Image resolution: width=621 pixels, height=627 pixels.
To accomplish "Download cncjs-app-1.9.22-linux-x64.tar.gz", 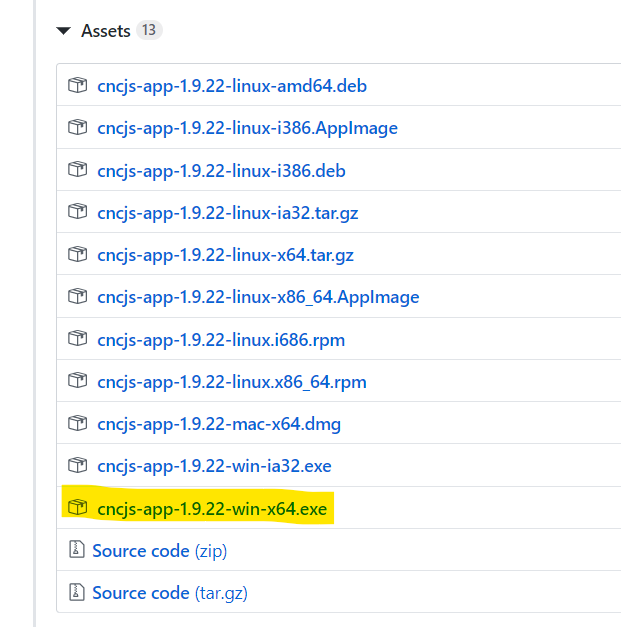I will click(x=225, y=255).
